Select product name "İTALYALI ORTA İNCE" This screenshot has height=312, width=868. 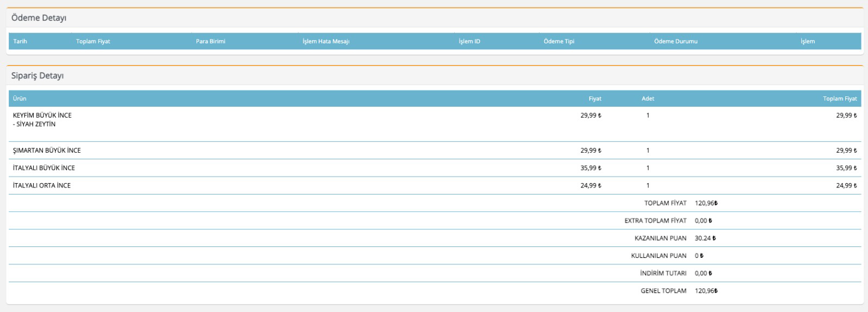coord(42,185)
